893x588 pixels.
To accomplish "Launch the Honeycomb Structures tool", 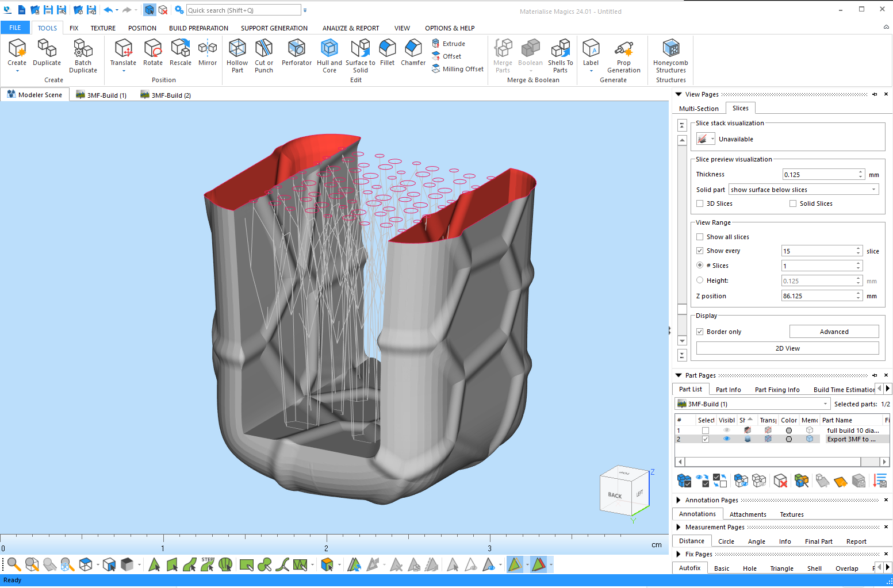I will click(x=670, y=56).
